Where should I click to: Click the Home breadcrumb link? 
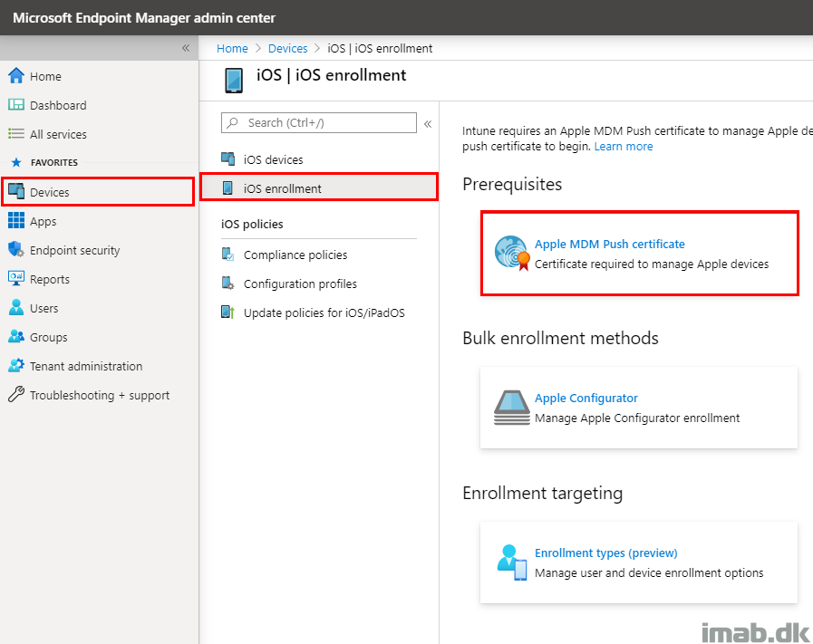click(x=232, y=48)
